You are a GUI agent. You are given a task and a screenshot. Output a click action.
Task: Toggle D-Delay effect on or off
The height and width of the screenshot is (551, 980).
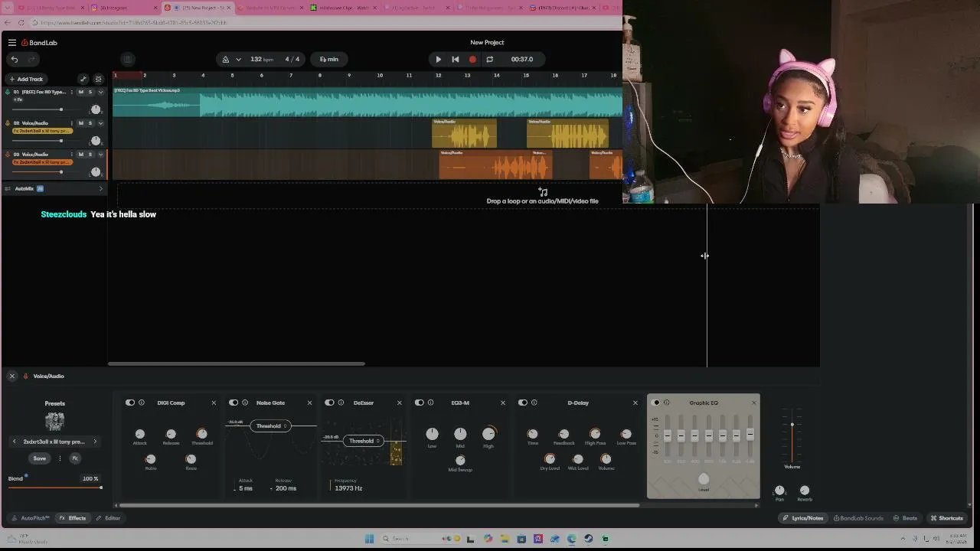coord(522,403)
